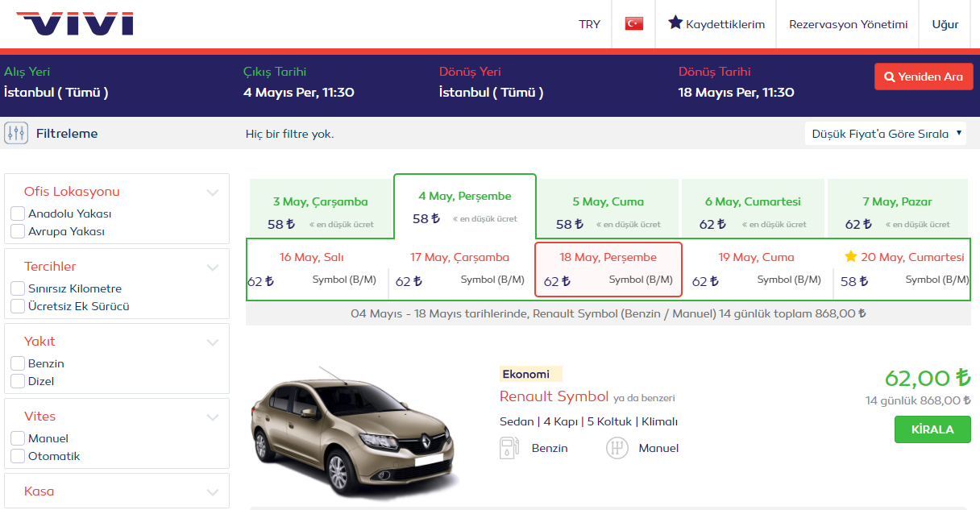Open the Düşük Fiyat'a Göre Sırala dropdown
The width and height of the screenshot is (980, 510).
(886, 134)
